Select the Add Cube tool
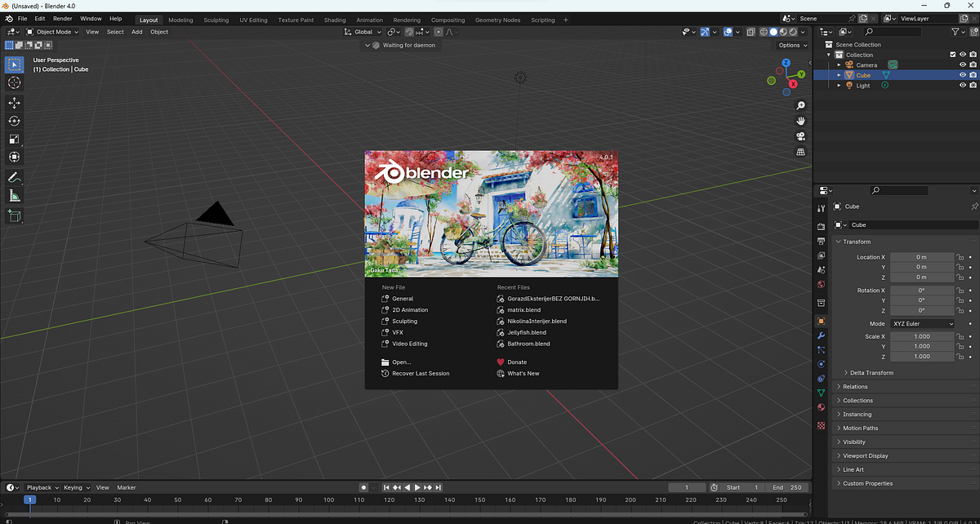The width and height of the screenshot is (980, 524). pos(14,215)
